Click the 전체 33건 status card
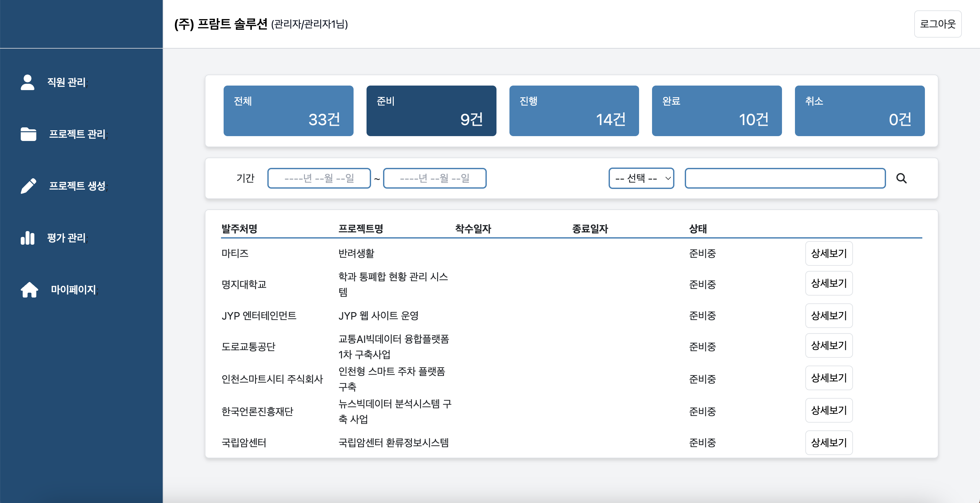Screen dimensions: 980x503 tap(288, 110)
